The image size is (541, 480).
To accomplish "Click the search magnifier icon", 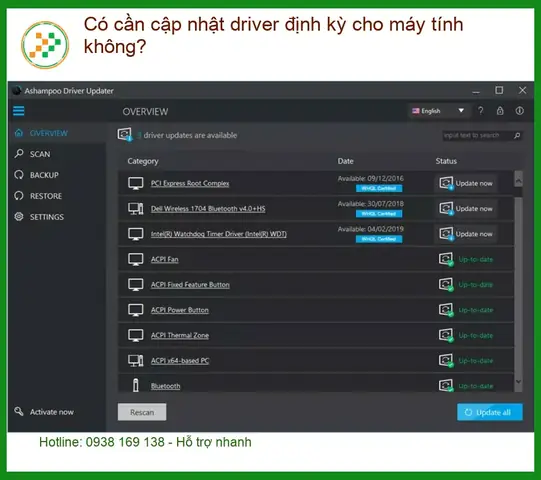I will click(517, 136).
